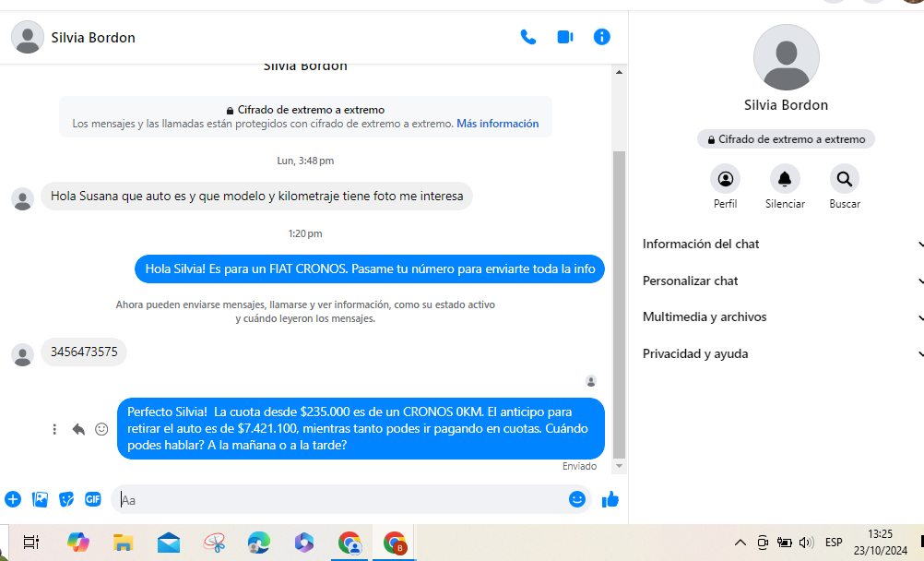Open File Explorer from the taskbar
Viewport: 924px width, 561px height.
[x=124, y=543]
